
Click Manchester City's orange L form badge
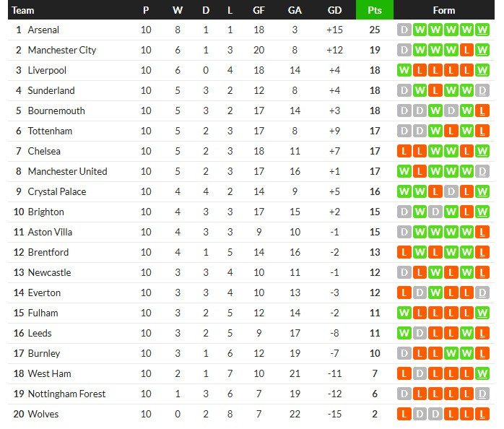tap(467, 50)
